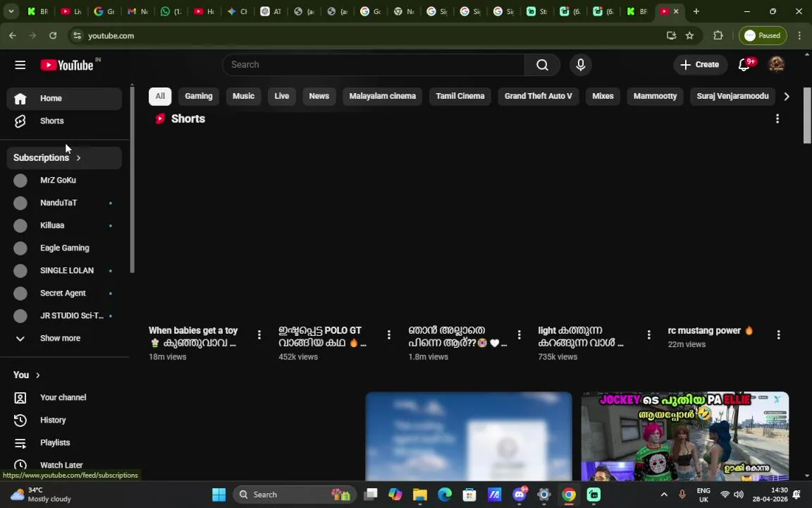Image resolution: width=812 pixels, height=508 pixels.
Task: Open Shorts shelf more options menu
Action: pyautogui.click(x=777, y=119)
